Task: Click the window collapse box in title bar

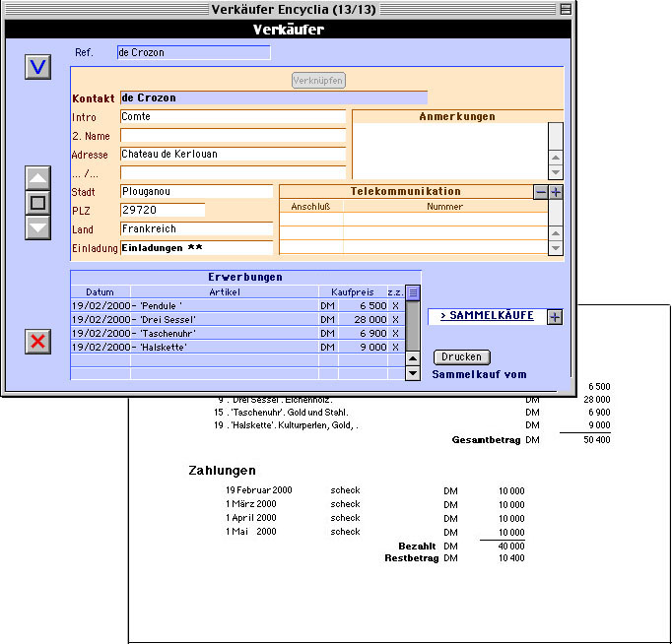Action: 566,9
